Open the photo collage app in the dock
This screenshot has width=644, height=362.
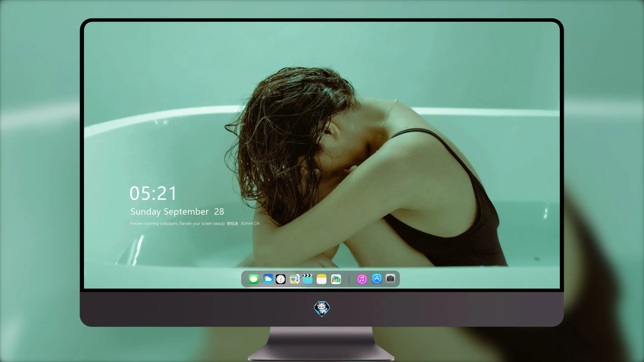coord(336,279)
